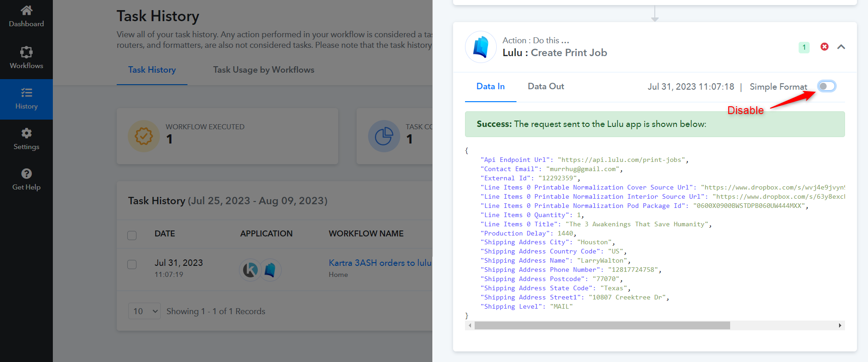Image resolution: width=868 pixels, height=362 pixels.
Task: Collapse the Lulu Create Print Job step
Action: point(841,47)
